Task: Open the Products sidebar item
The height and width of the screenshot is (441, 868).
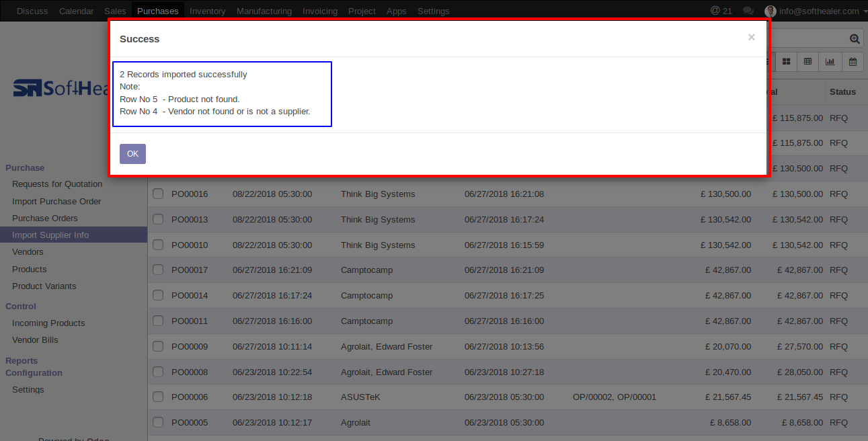Action: (x=30, y=269)
